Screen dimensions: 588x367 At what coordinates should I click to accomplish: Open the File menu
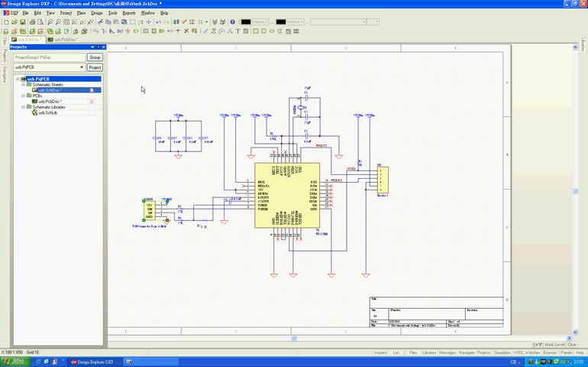click(25, 13)
